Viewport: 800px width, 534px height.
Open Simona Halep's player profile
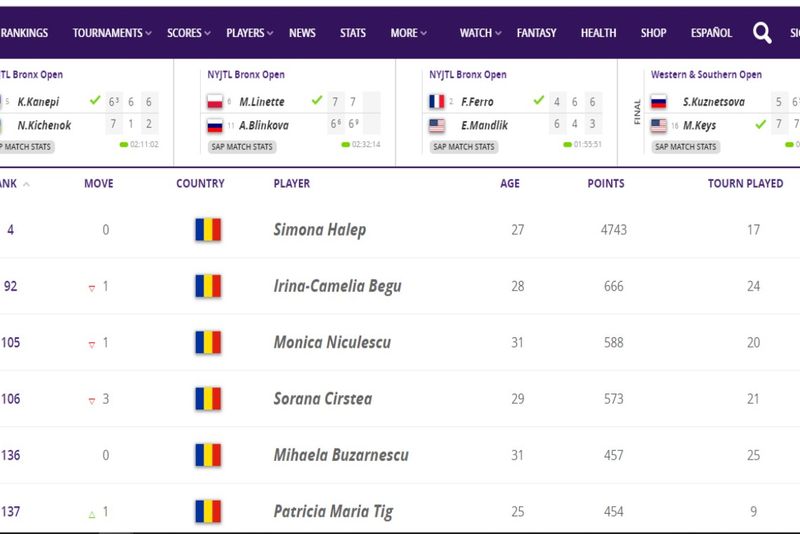click(320, 230)
